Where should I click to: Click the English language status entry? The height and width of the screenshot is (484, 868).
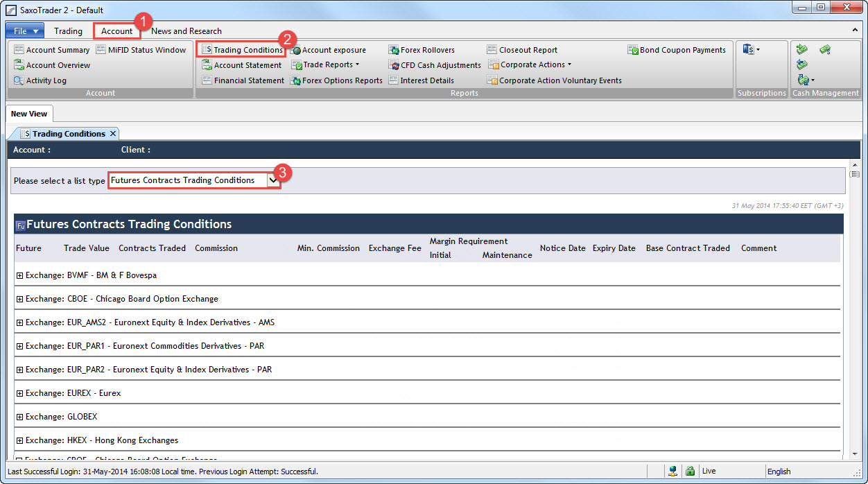(x=779, y=472)
